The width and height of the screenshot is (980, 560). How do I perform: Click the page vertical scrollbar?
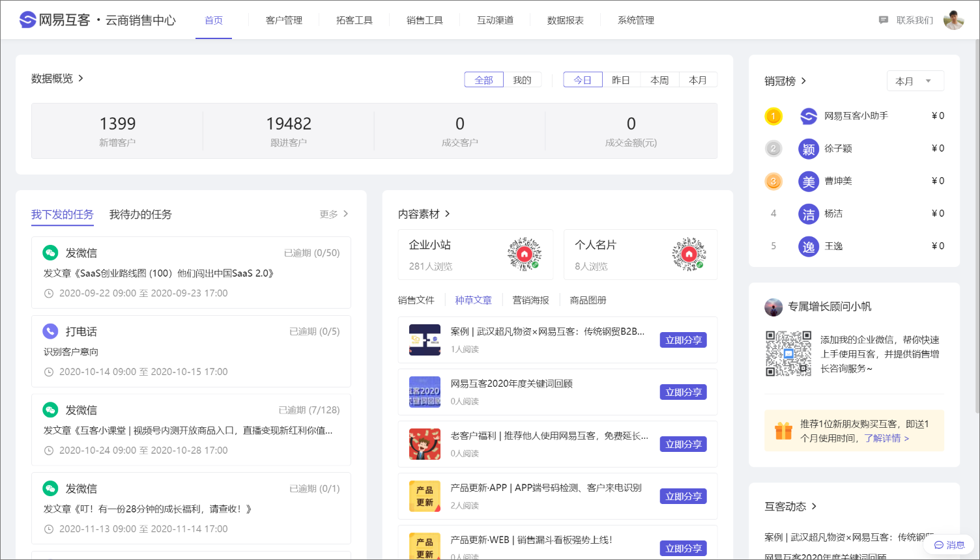(x=977, y=225)
